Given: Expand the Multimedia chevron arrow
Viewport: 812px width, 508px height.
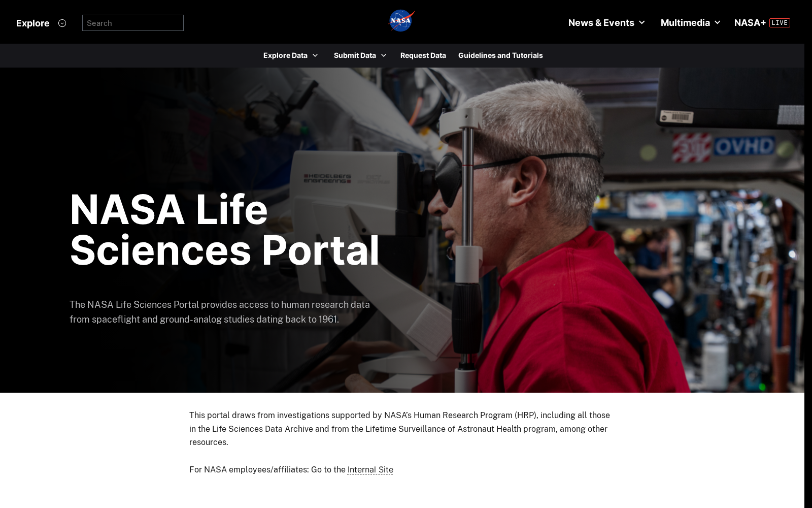Looking at the screenshot, I should click(717, 23).
